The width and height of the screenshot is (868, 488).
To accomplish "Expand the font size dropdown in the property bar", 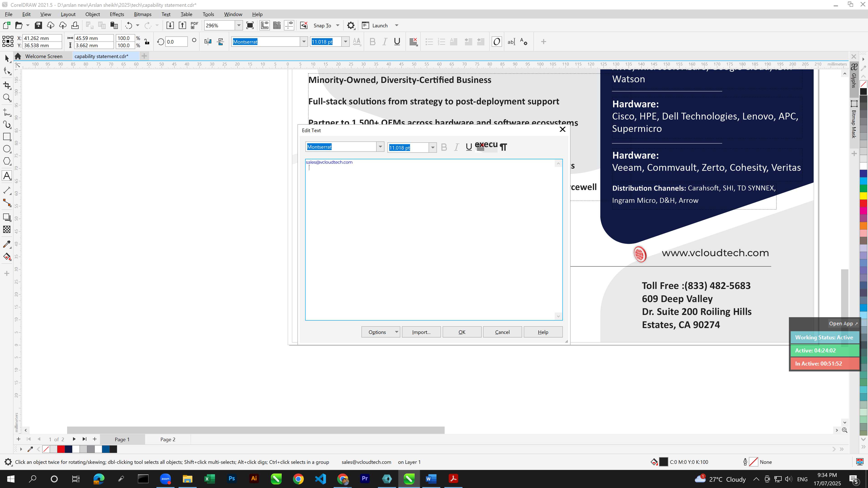I will click(345, 42).
